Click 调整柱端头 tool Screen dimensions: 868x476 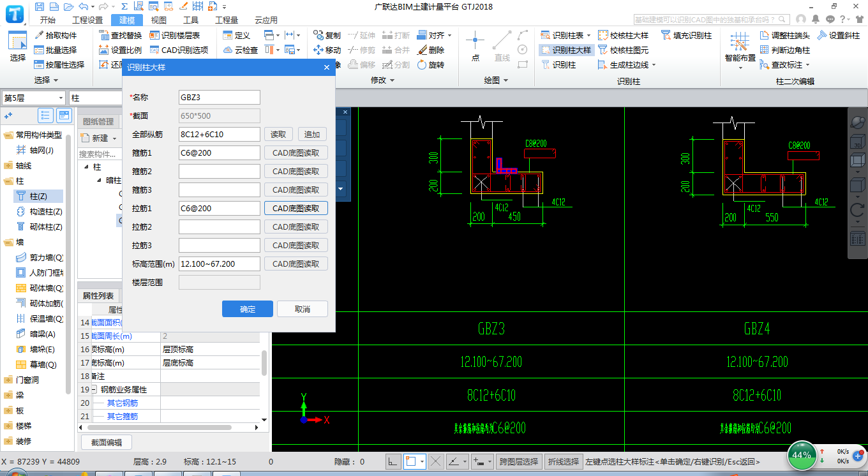785,35
